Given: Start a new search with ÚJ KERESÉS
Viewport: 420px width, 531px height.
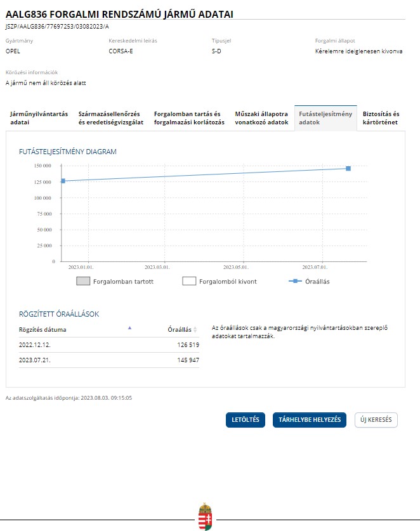Looking at the screenshot, I should tap(376, 419).
